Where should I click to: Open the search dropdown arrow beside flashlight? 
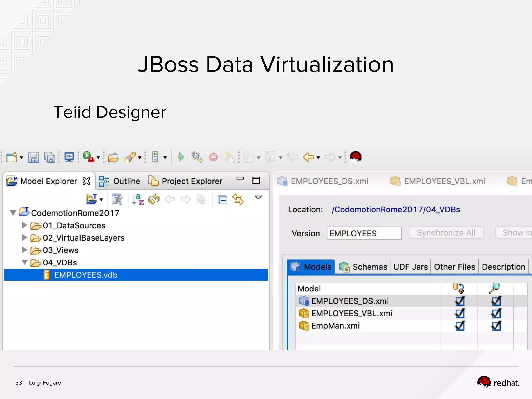140,158
